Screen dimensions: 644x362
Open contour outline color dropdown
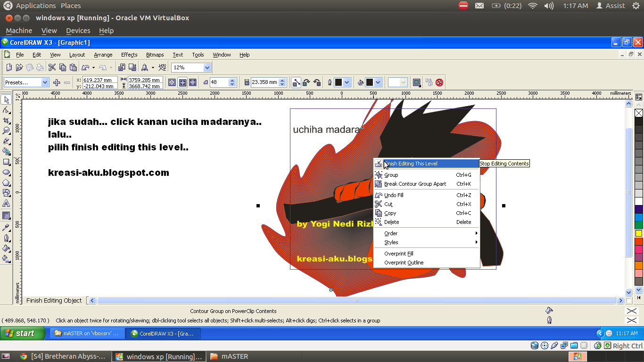(347, 82)
